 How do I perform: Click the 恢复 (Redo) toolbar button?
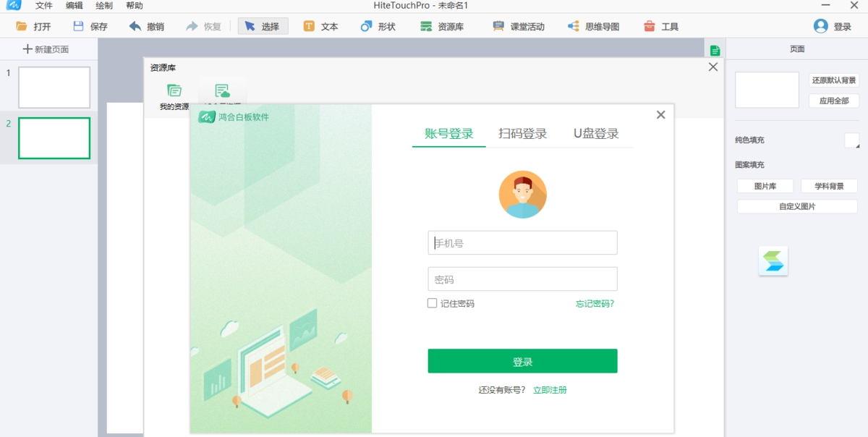(204, 27)
